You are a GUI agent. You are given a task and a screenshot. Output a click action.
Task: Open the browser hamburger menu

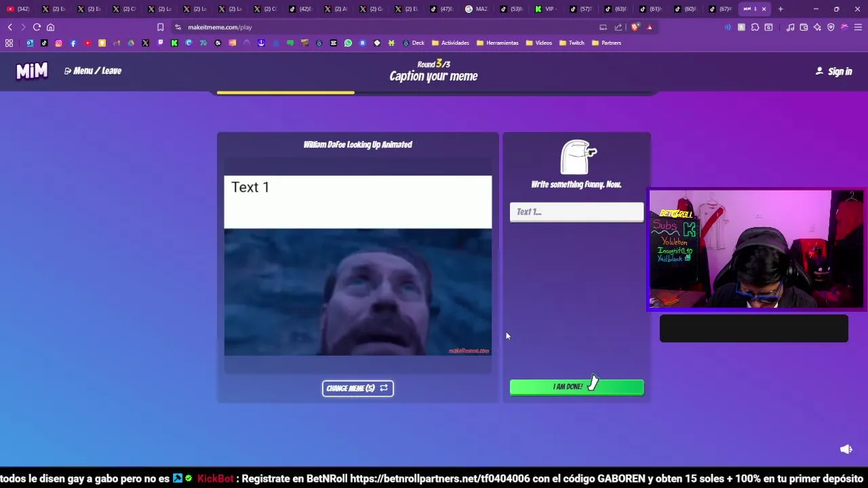click(858, 27)
